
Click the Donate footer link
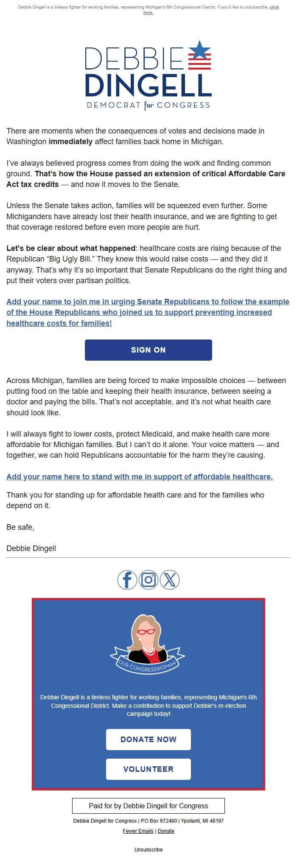(x=165, y=831)
